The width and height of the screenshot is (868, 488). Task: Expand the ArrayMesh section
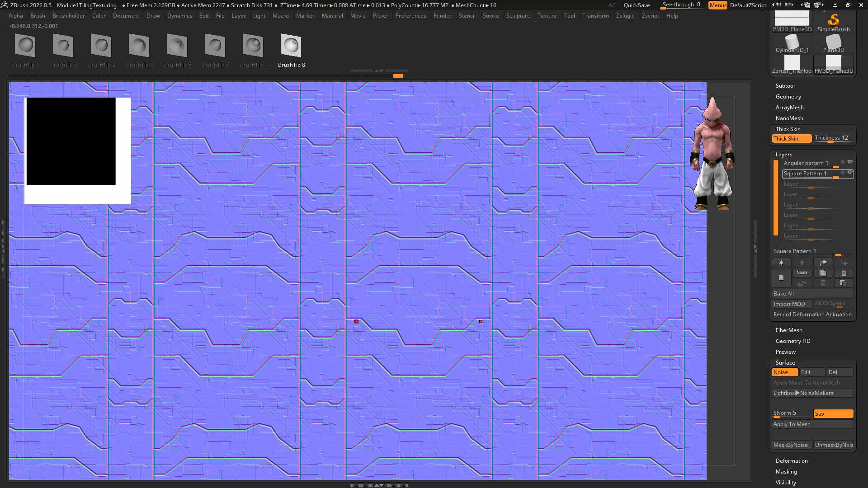(789, 108)
